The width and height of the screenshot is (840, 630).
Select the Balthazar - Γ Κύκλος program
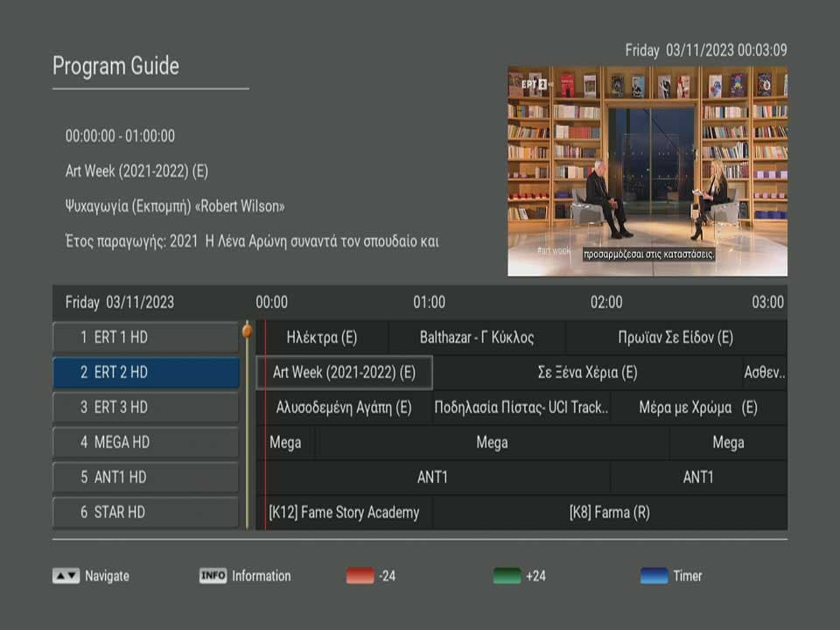pyautogui.click(x=477, y=338)
